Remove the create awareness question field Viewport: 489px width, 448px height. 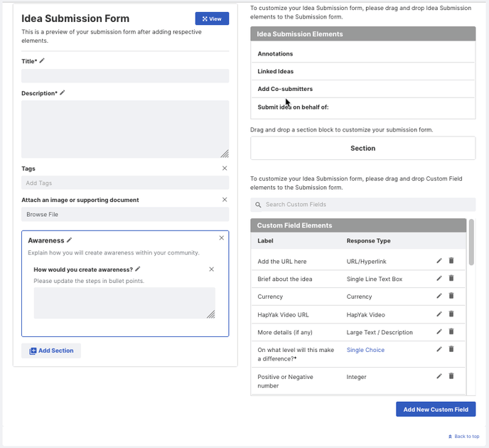click(x=211, y=270)
